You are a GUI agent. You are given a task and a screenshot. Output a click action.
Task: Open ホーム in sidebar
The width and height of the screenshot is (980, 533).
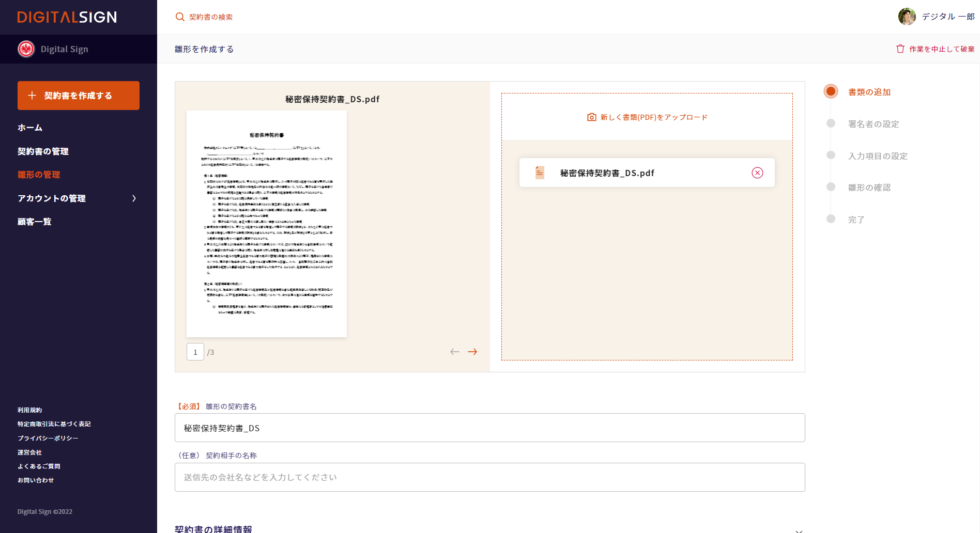point(30,128)
